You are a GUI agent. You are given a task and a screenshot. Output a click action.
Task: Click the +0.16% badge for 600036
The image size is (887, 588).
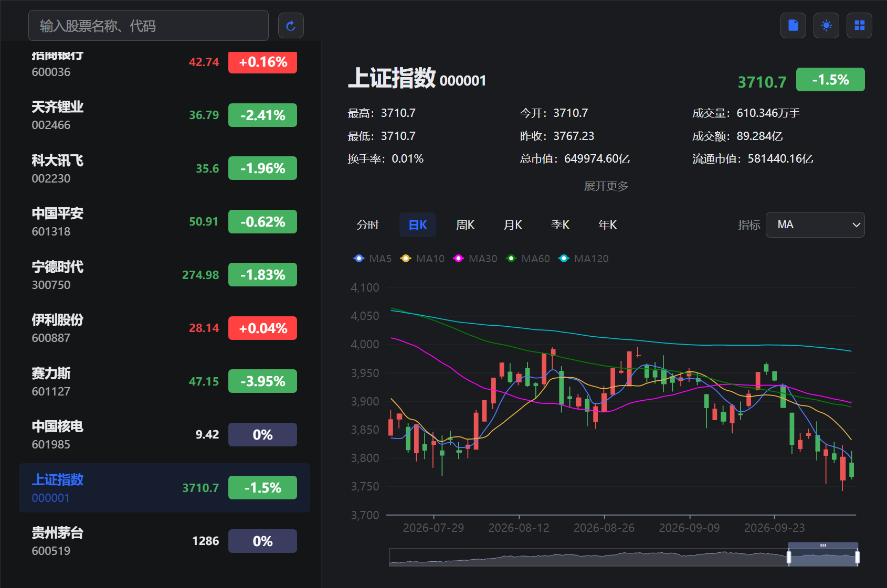262,62
